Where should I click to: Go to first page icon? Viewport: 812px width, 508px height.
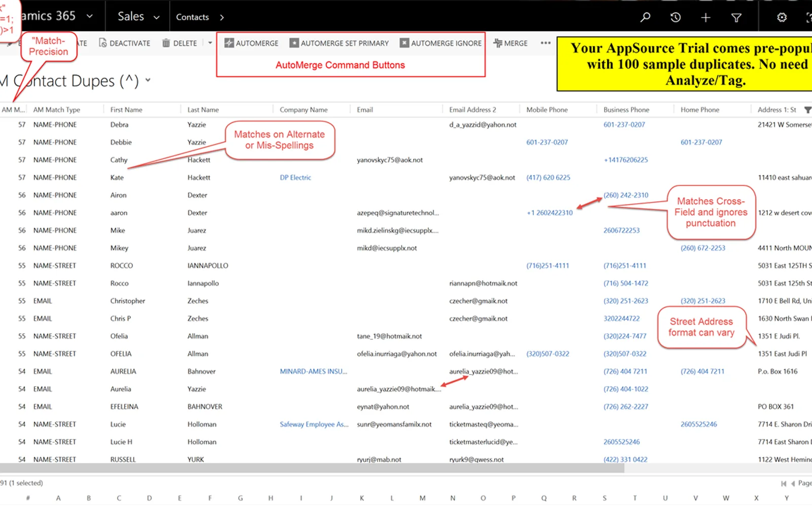[784, 484]
